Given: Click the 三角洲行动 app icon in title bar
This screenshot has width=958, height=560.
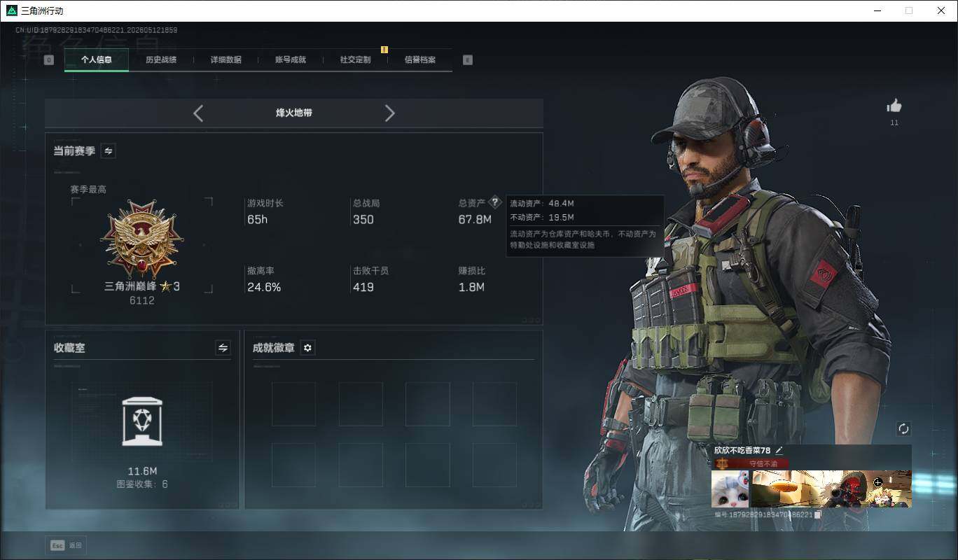Looking at the screenshot, I should tap(11, 10).
